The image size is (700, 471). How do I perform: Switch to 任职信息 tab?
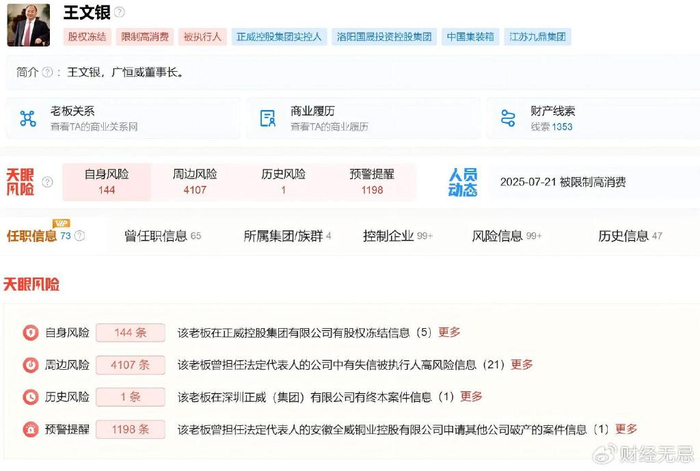pyautogui.click(x=31, y=236)
